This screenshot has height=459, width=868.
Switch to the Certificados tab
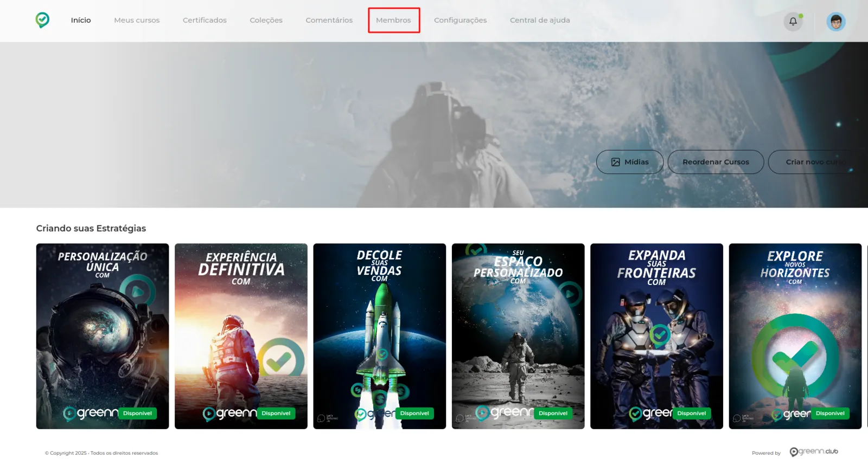click(205, 20)
